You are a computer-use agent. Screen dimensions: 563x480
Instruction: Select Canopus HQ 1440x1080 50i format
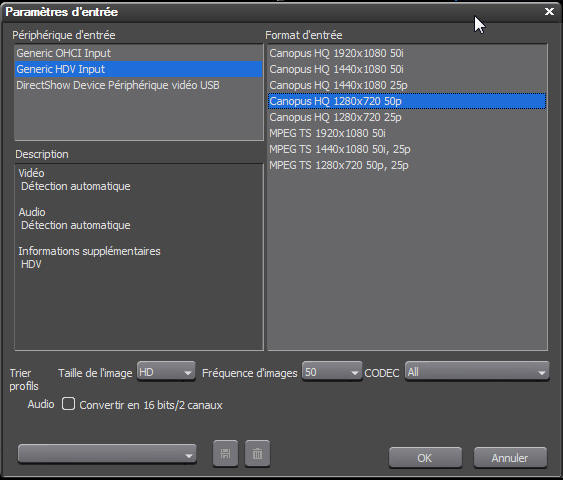pos(407,69)
